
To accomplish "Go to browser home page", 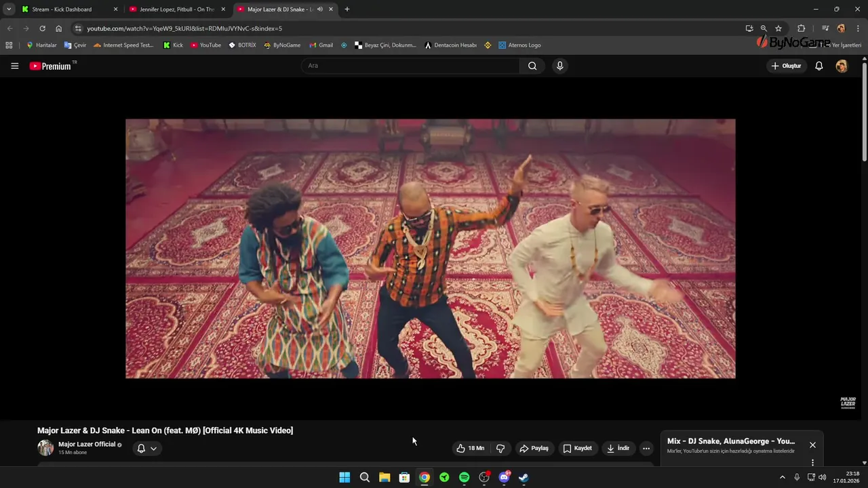I will (x=58, y=28).
